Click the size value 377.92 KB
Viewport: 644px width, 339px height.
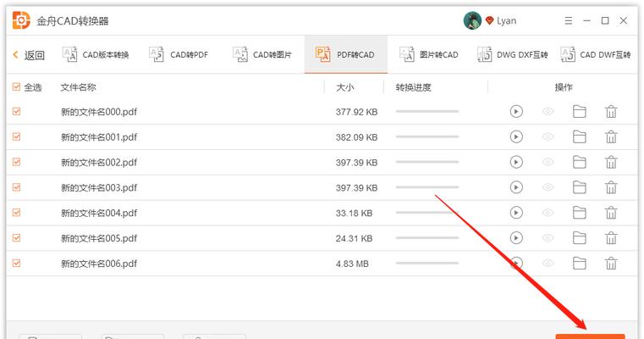356,112
